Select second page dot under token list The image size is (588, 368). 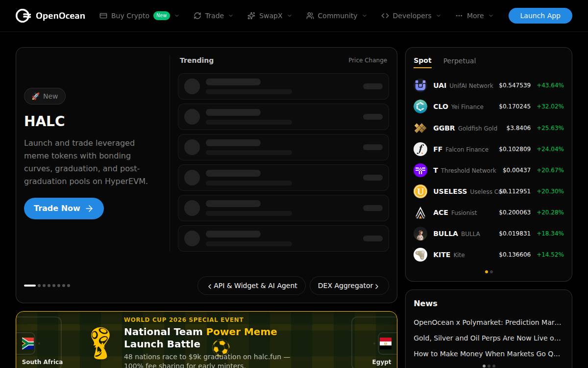tap(491, 272)
